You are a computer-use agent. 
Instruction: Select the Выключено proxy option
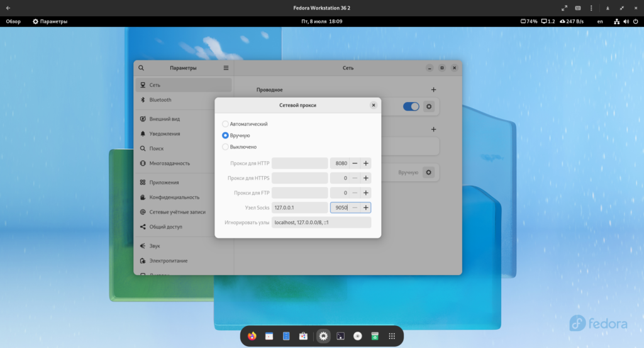(226, 147)
